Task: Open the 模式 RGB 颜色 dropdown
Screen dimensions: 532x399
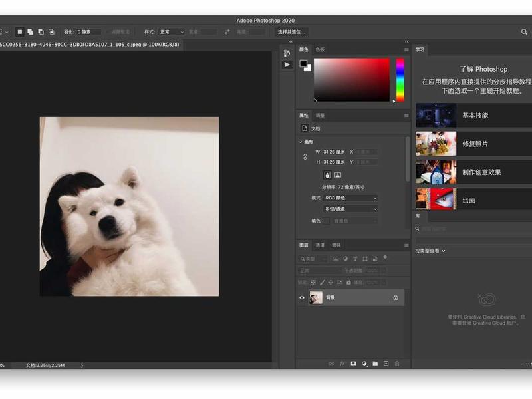Action: click(x=350, y=198)
